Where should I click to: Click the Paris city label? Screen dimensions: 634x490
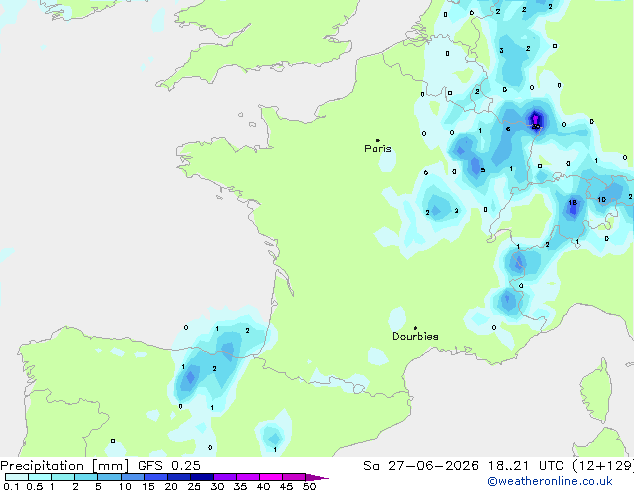pos(378,149)
